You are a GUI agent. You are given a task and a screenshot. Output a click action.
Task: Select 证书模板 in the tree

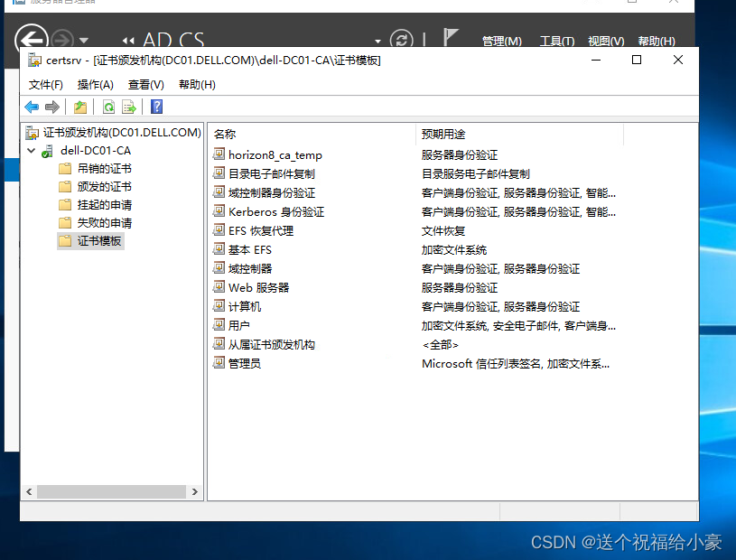click(x=99, y=241)
